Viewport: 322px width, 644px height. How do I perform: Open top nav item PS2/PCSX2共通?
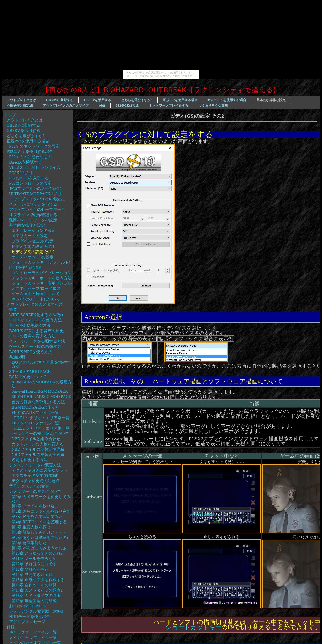click(x=127, y=106)
